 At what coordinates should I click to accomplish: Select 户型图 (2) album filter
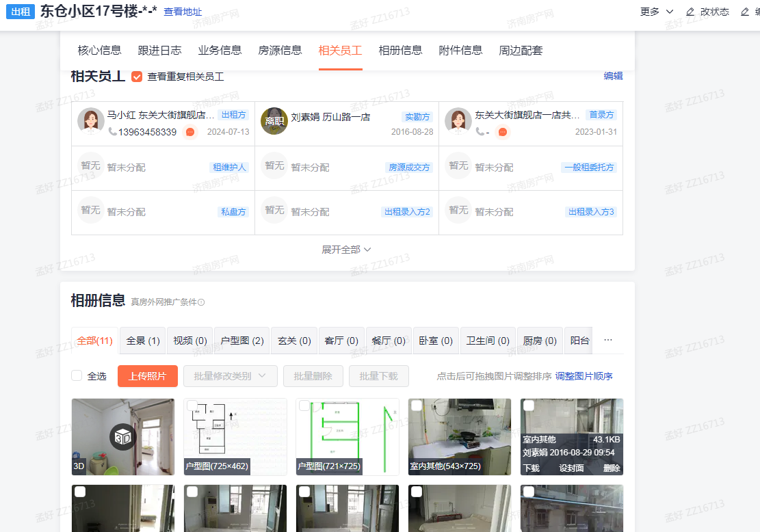(x=242, y=341)
